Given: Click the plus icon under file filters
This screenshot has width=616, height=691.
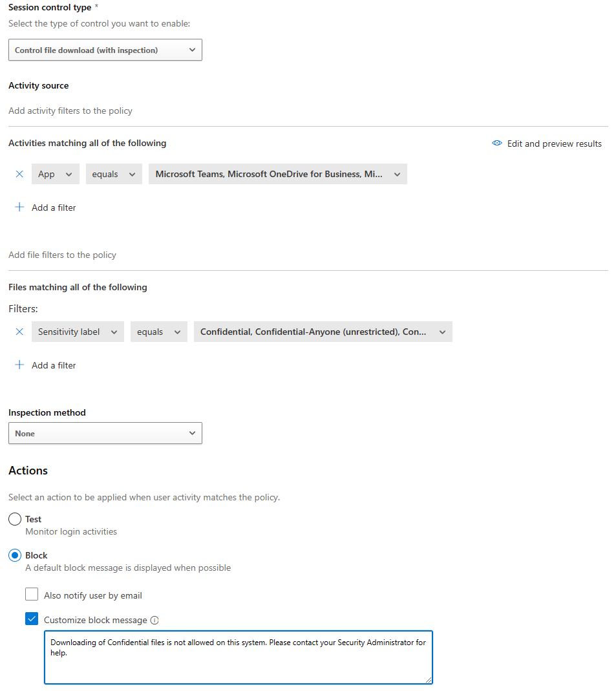Looking at the screenshot, I should click(19, 365).
